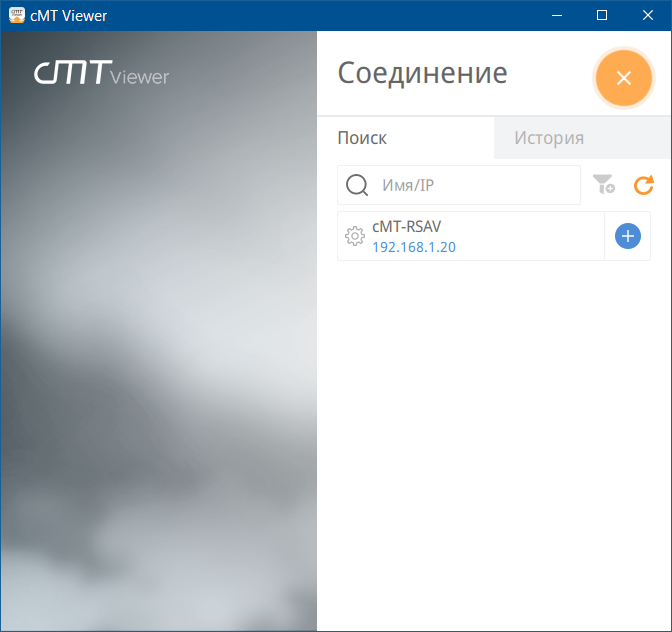Click the cMT Viewer title bar app icon

click(x=17, y=15)
